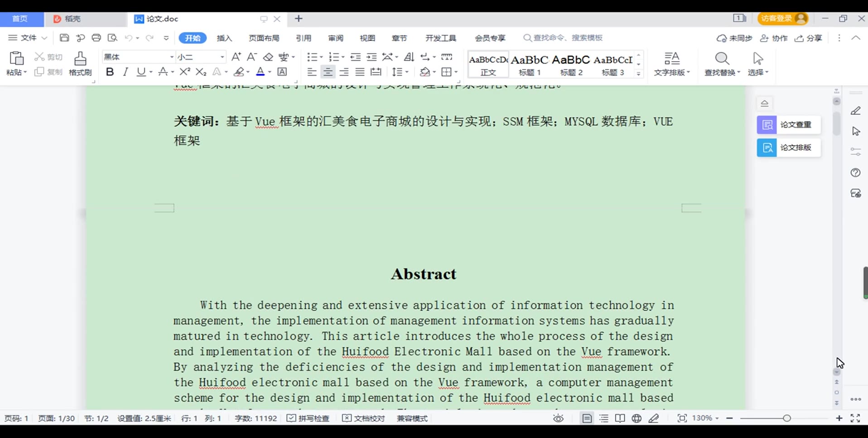The image size is (868, 438).
Task: Collapse the ribbon chevron
Action: (x=856, y=38)
